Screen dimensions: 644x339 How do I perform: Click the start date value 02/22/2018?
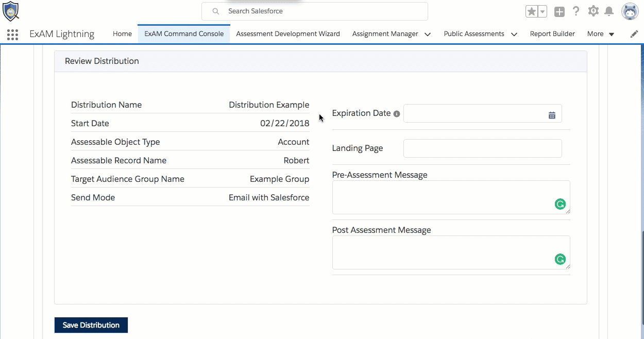click(x=285, y=123)
